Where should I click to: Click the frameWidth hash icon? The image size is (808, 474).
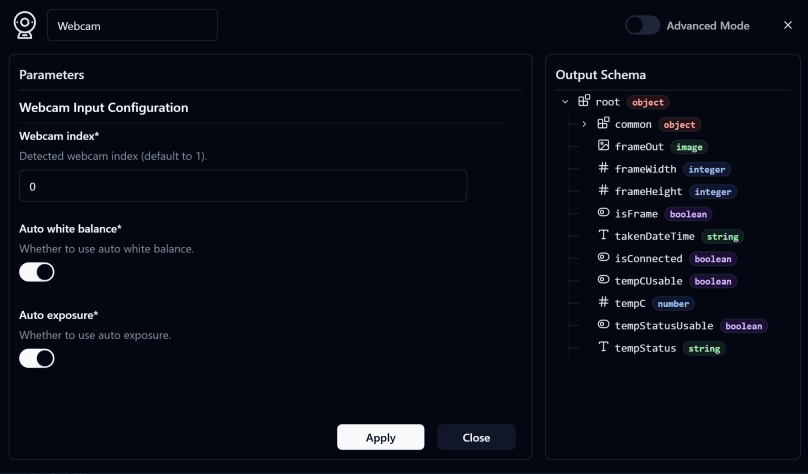pyautogui.click(x=603, y=168)
